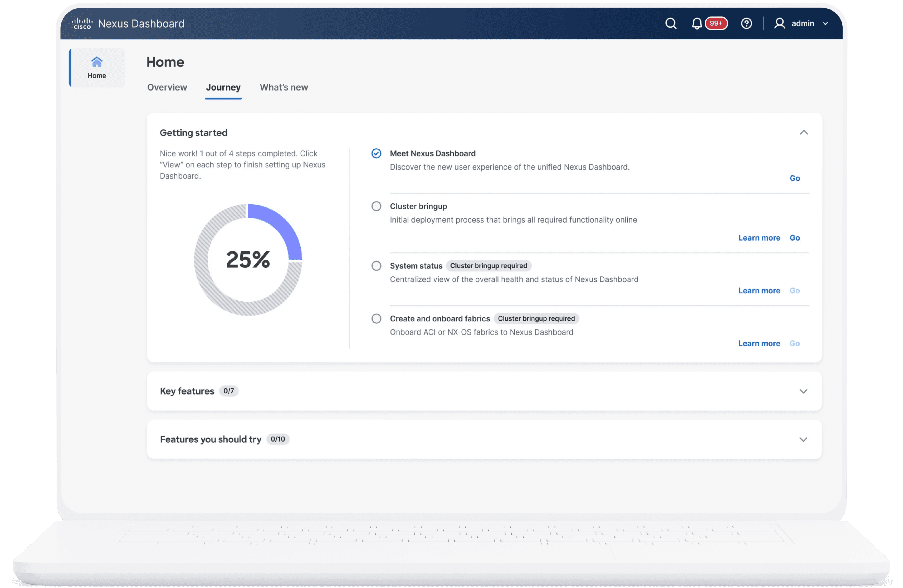
Task: Click the Cisco logo icon
Action: tap(82, 23)
